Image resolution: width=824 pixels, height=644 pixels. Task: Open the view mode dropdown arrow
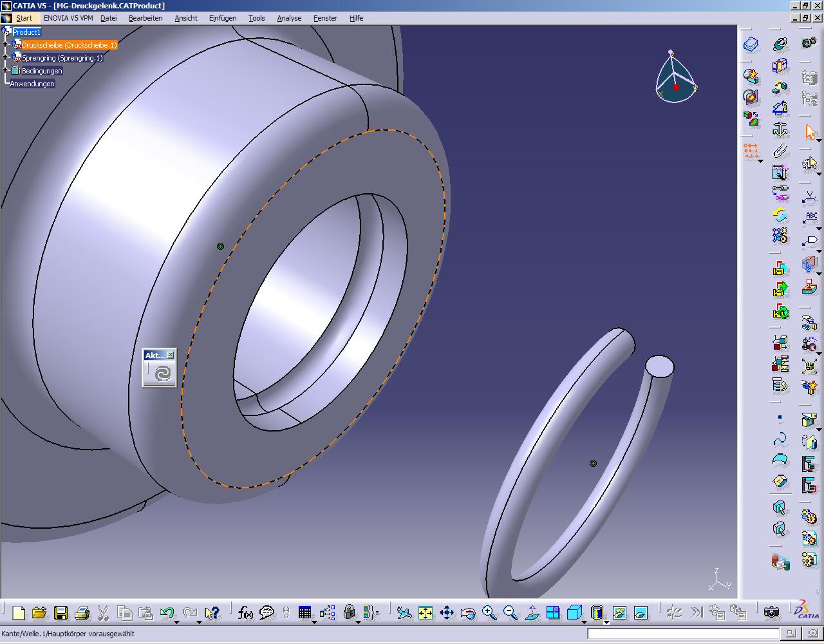[606, 621]
